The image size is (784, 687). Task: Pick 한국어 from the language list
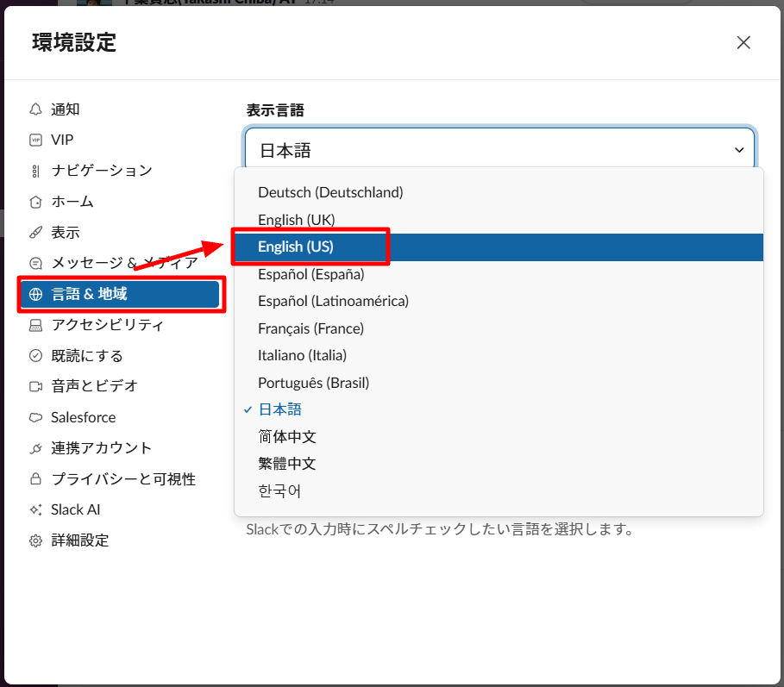279,491
